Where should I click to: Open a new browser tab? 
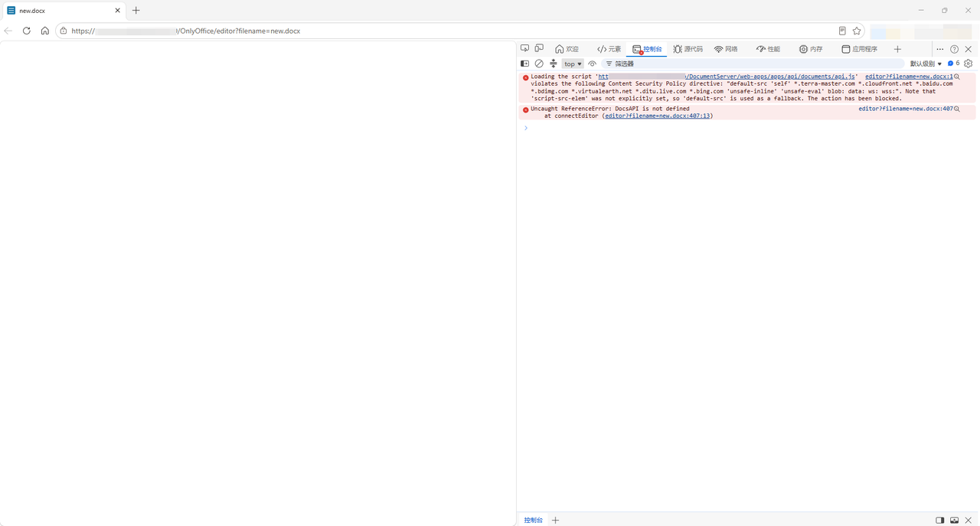click(x=136, y=11)
